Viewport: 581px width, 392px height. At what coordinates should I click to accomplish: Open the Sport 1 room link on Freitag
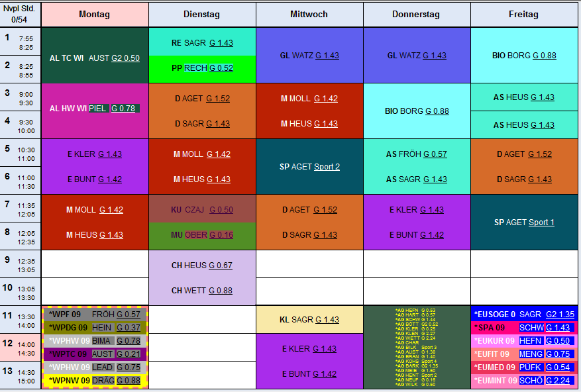click(x=541, y=222)
